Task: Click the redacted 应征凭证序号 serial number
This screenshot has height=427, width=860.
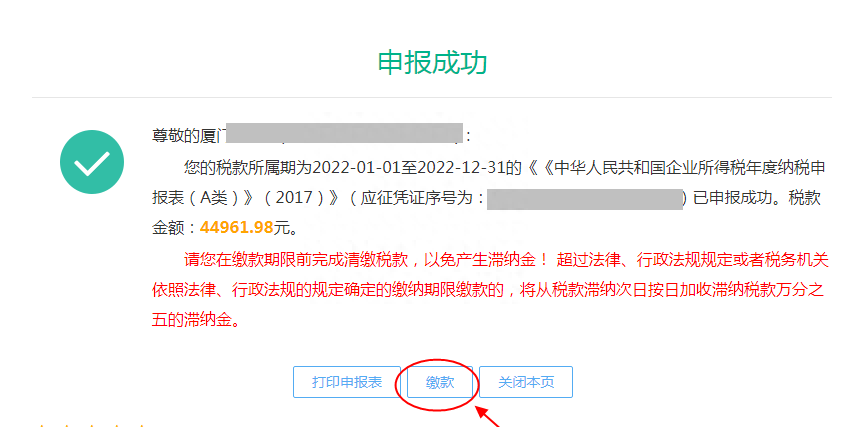Action: click(x=585, y=200)
